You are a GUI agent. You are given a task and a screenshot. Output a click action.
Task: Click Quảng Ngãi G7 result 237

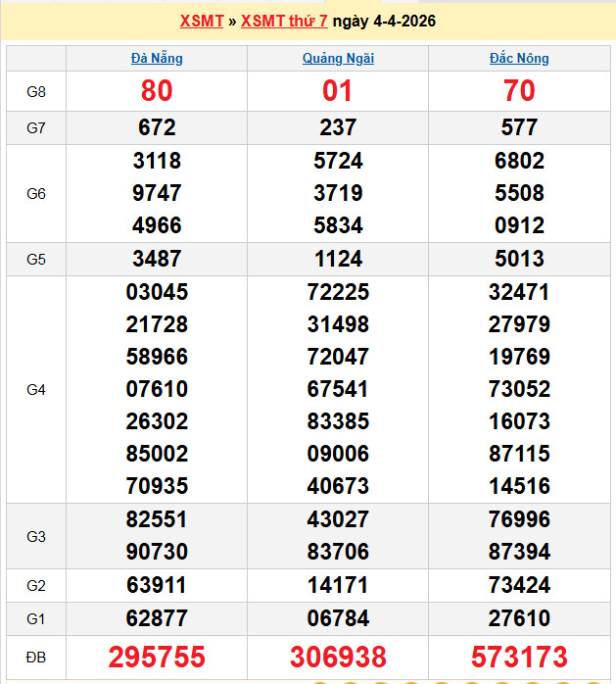(x=338, y=127)
